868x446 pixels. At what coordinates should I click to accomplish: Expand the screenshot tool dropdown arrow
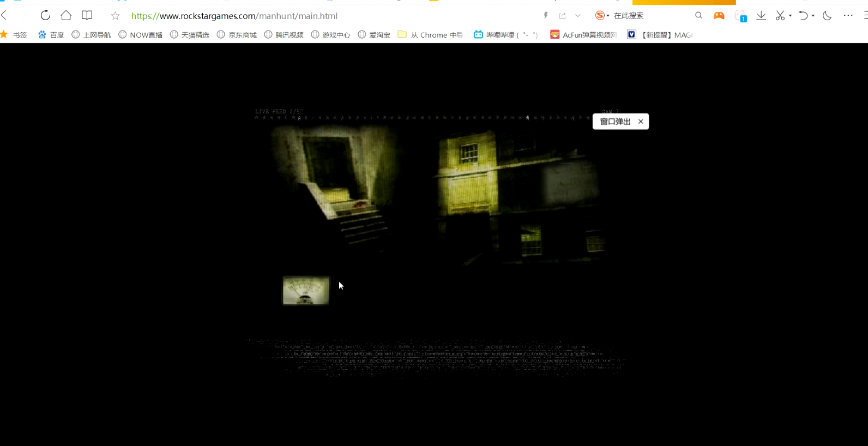(790, 16)
